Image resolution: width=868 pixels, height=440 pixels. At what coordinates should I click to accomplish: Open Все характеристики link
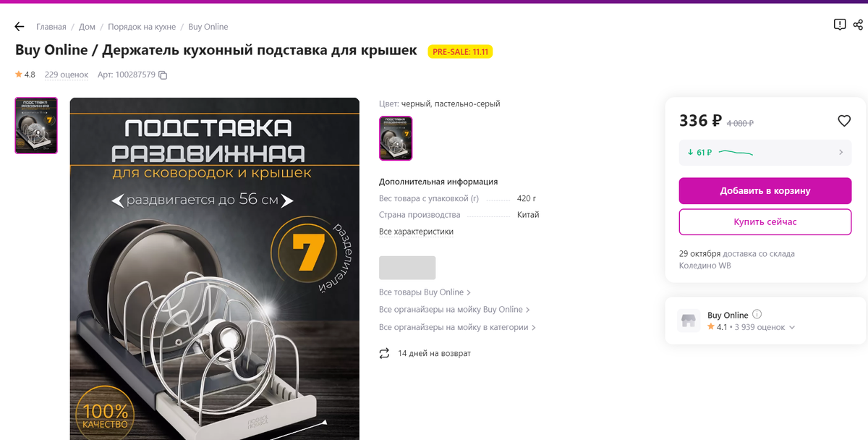click(x=417, y=232)
